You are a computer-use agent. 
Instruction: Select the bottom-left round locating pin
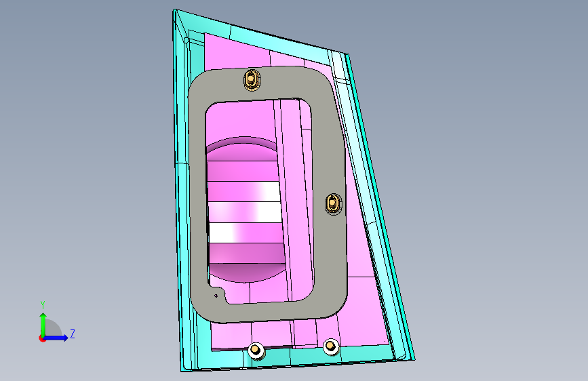click(x=256, y=350)
